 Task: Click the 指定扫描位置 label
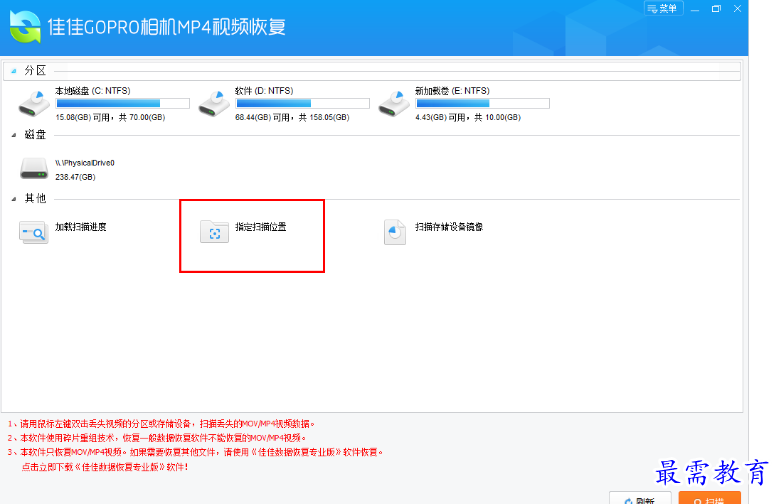[261, 227]
